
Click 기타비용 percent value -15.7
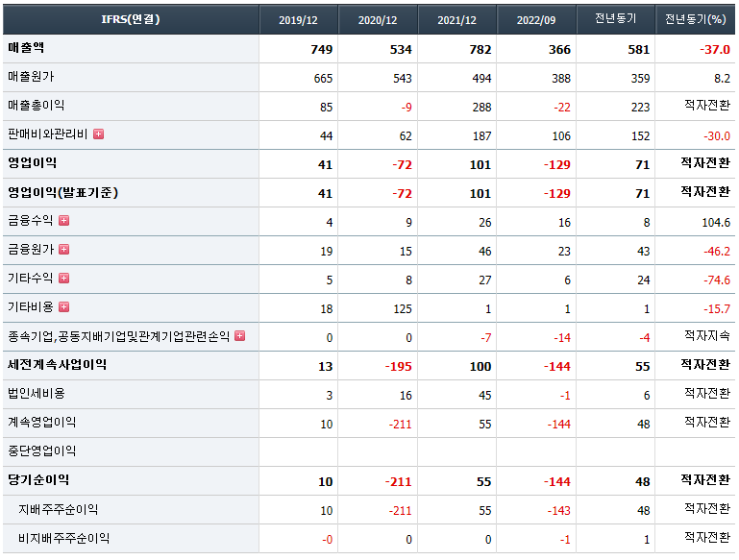[717, 309]
